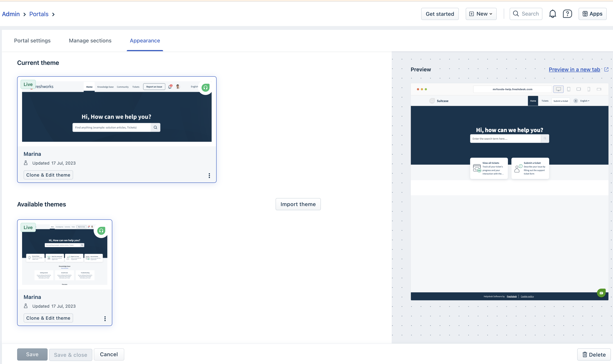Click green chat widget in preview
613x364 pixels.
(601, 293)
